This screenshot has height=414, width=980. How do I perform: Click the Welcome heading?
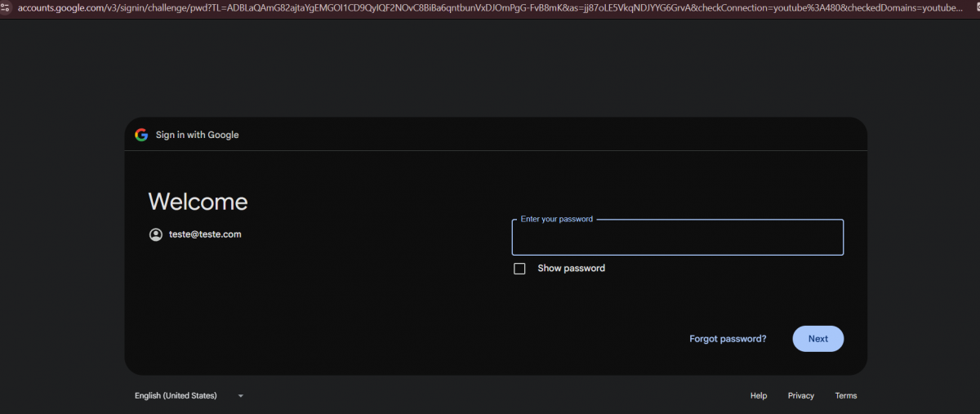[x=198, y=202]
